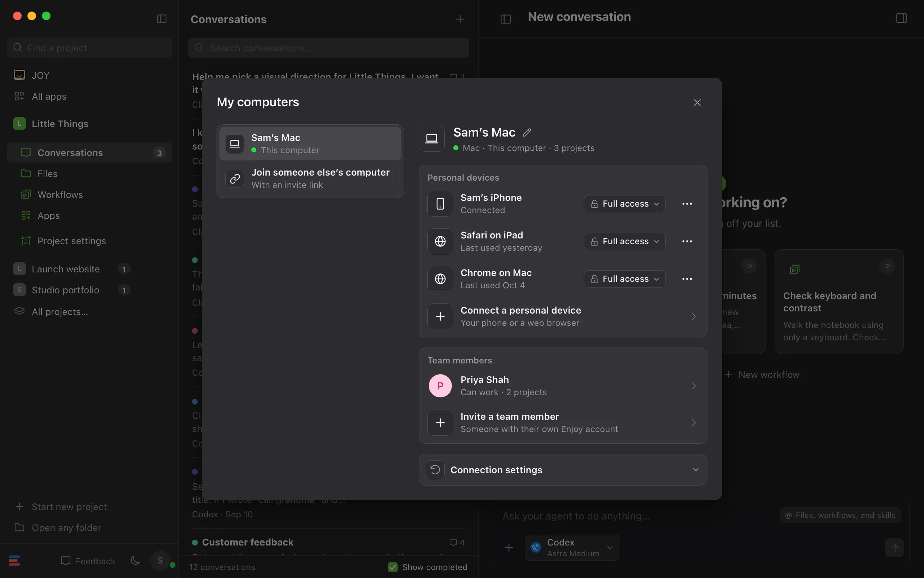Click the colored stripes logo icon
The image size is (924, 578).
click(x=14, y=561)
